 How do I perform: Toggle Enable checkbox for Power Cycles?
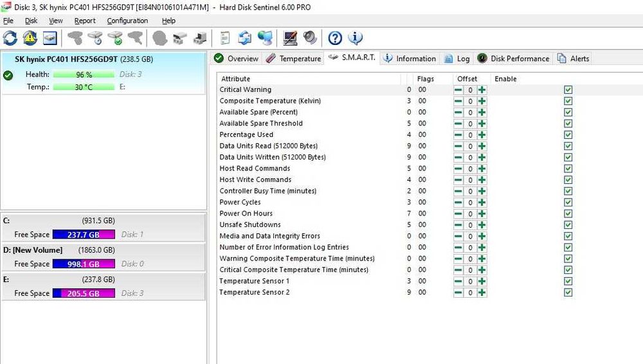tap(568, 203)
